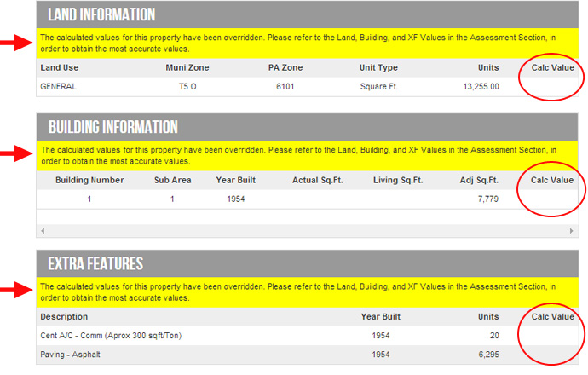Click the Description header in Extra Features

pyautogui.click(x=64, y=317)
